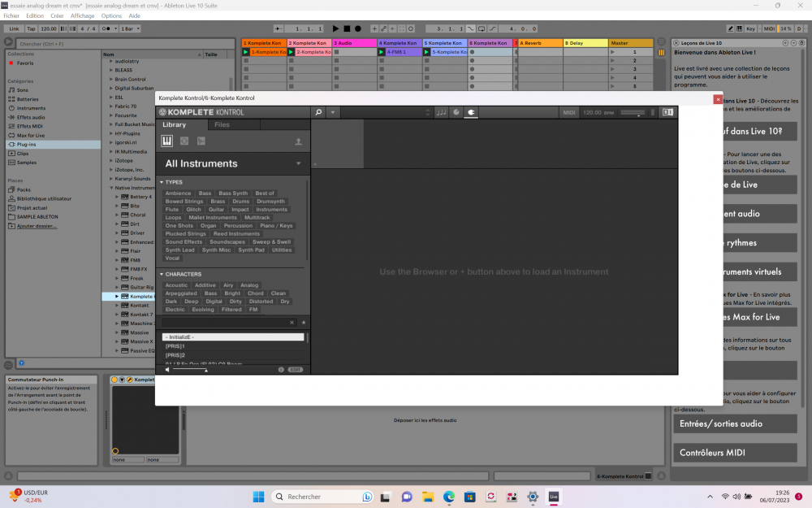Image resolution: width=812 pixels, height=508 pixels.
Task: Select the One-shots waveform icon in Library
Action: click(x=201, y=141)
